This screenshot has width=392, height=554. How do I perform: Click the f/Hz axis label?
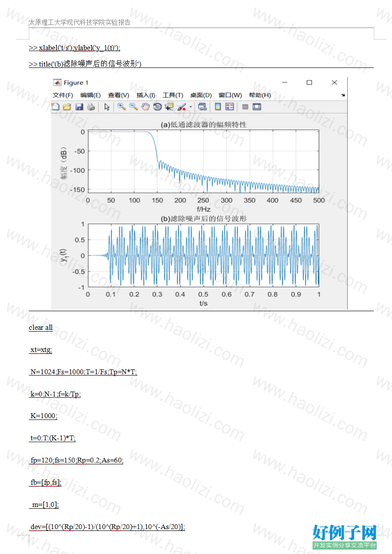click(x=204, y=209)
